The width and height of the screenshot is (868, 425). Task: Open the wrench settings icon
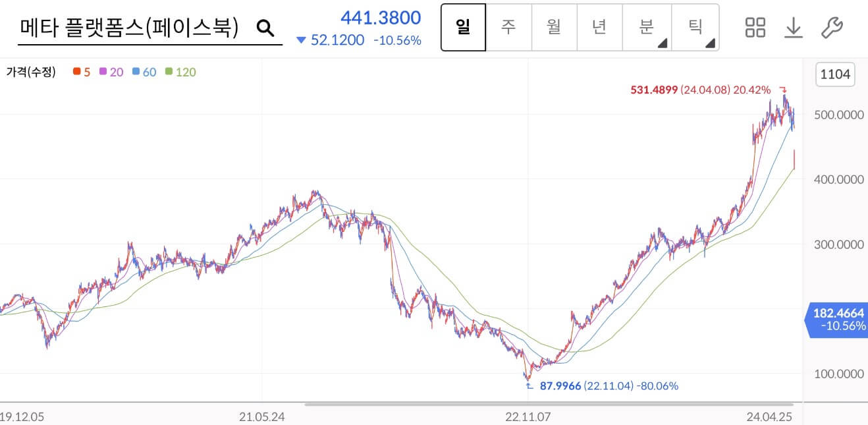pyautogui.click(x=832, y=28)
